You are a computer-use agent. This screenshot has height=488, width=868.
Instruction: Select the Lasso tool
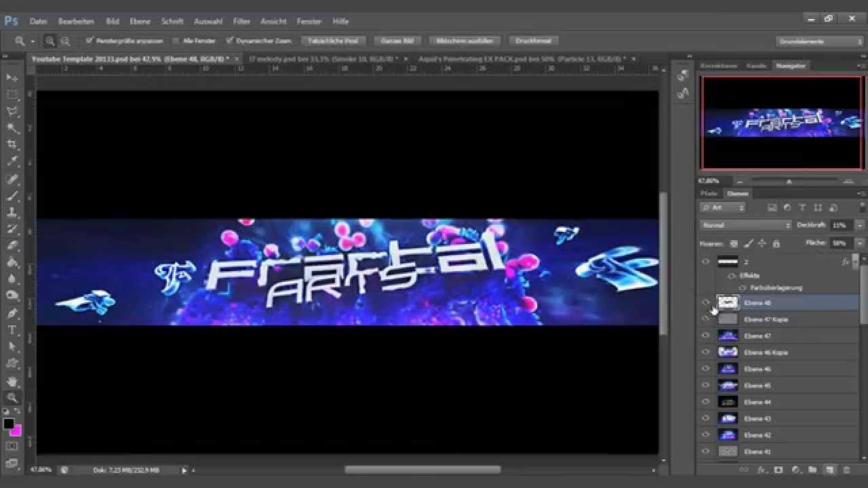click(12, 111)
